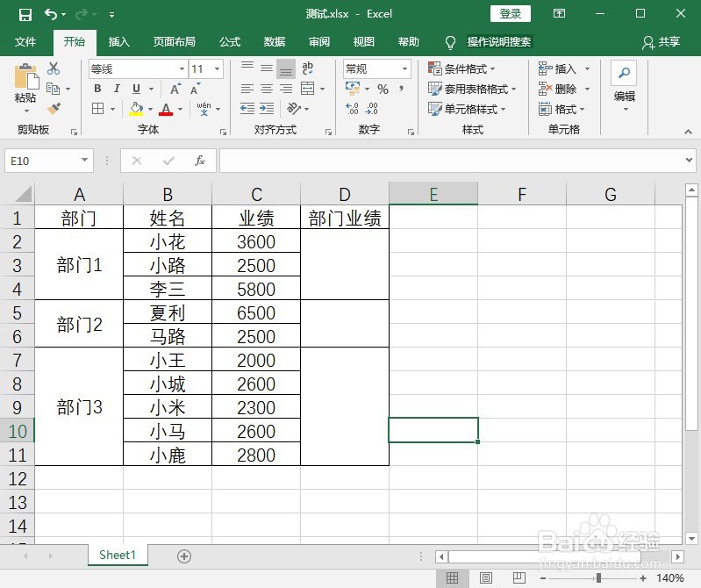Apply comma style number format

point(402,89)
